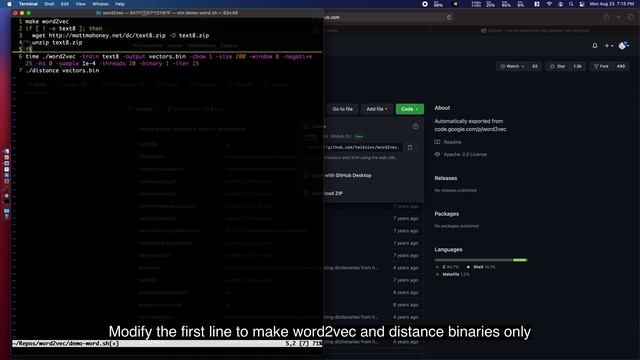Open the Apache-2.0 License link
The width and height of the screenshot is (640, 360).
click(x=461, y=155)
